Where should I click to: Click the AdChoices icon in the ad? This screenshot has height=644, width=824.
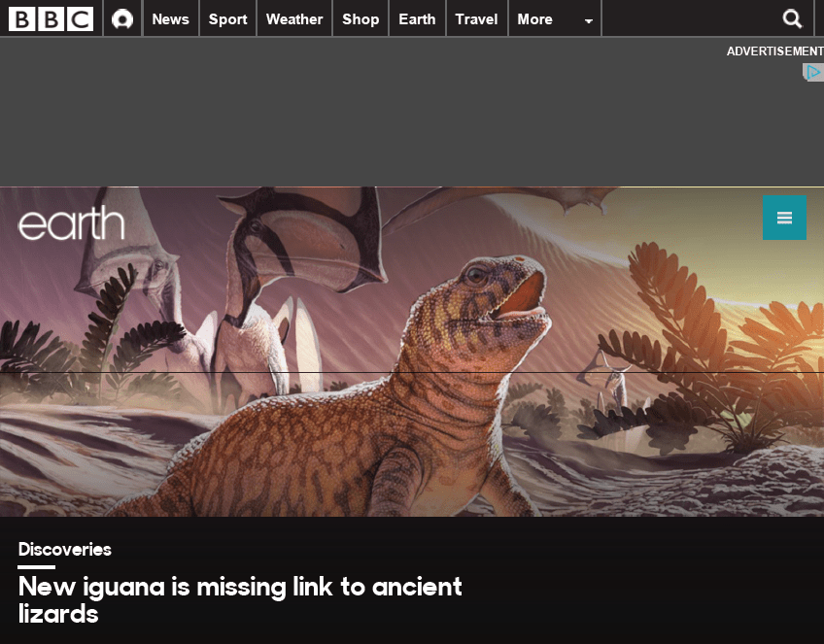pos(813,72)
